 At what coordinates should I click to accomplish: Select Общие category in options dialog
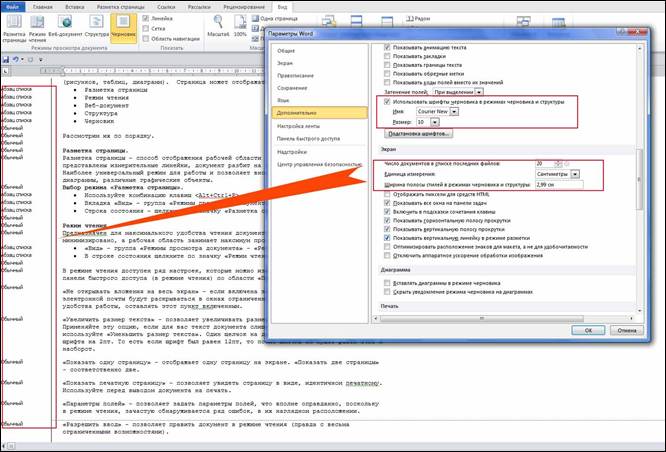click(320, 51)
